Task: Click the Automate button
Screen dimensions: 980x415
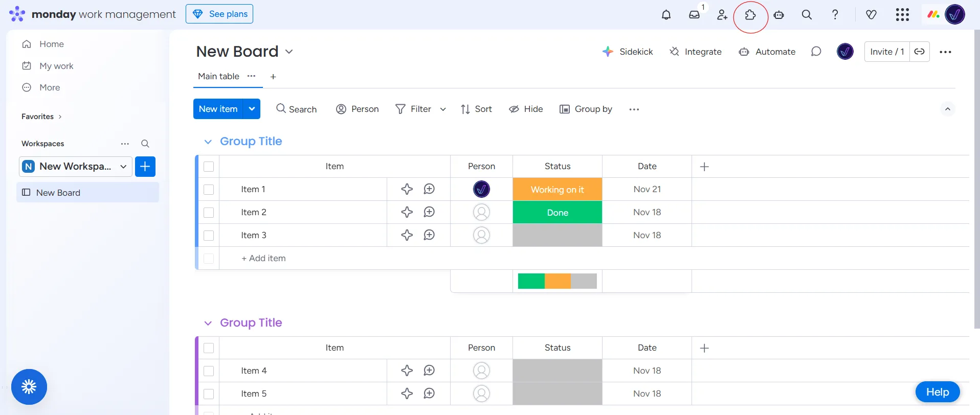Action: pyautogui.click(x=767, y=52)
